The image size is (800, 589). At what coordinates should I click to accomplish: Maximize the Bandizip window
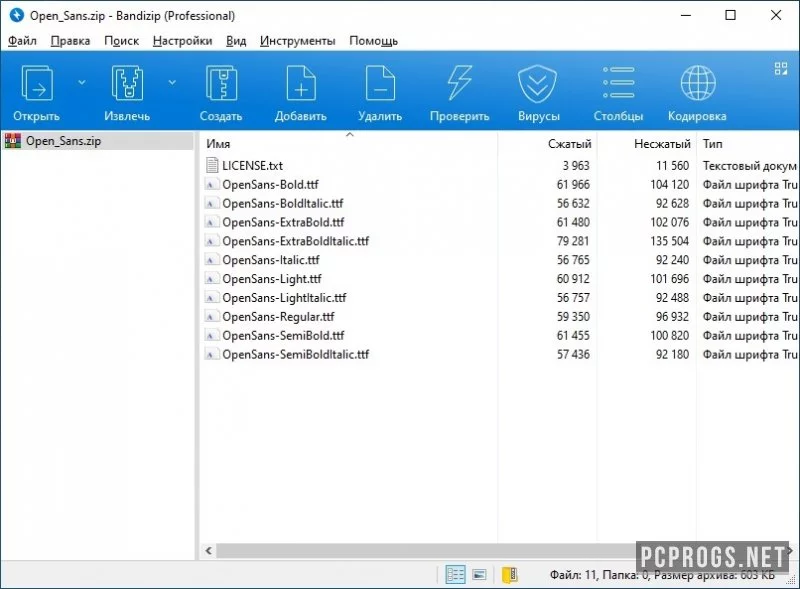click(731, 15)
